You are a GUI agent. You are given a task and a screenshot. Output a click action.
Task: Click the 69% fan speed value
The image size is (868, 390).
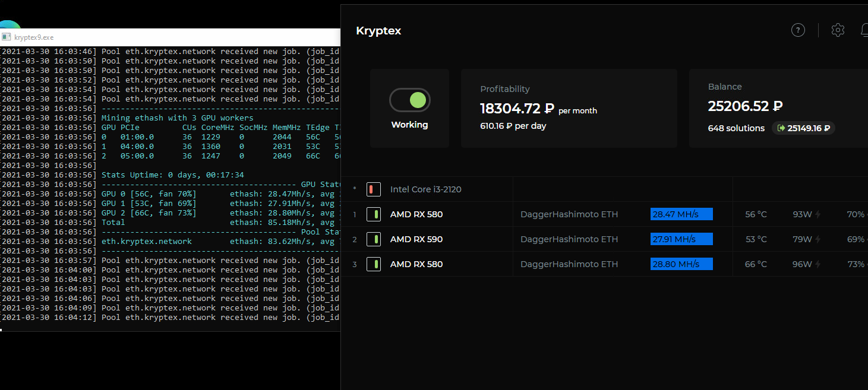click(856, 239)
